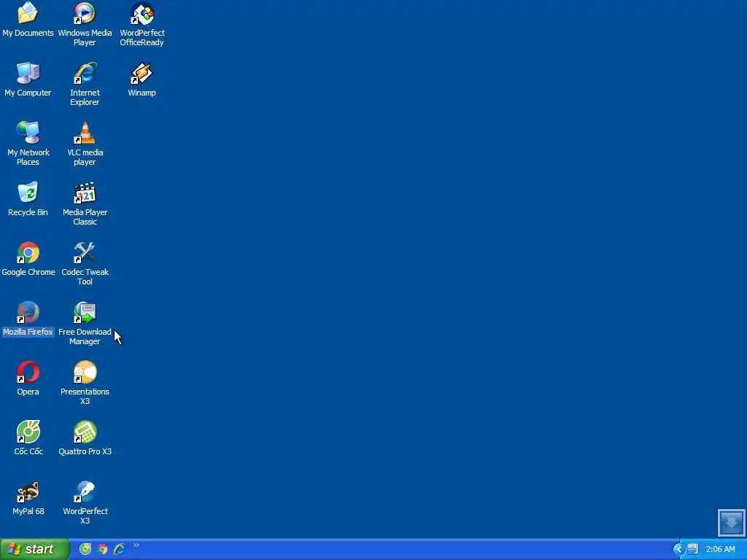The height and width of the screenshot is (560, 747).
Task: Show hidden system tray icons arrow
Action: (x=679, y=550)
